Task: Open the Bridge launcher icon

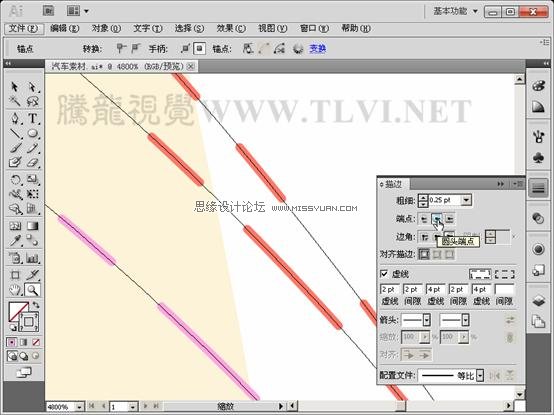Action: pos(48,11)
